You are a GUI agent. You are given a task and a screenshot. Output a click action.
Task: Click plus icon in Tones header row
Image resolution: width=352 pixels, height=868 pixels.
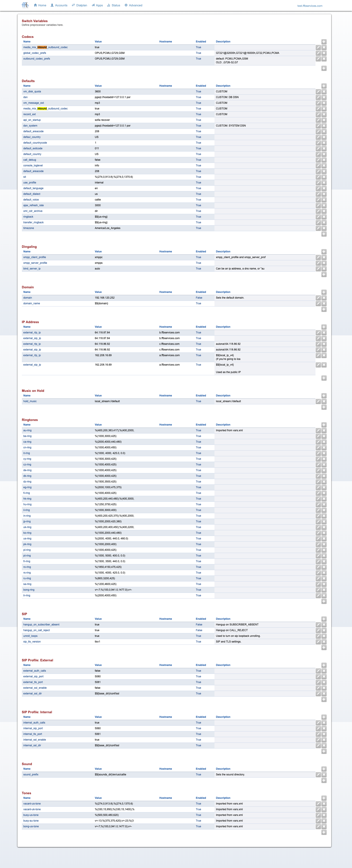point(324,798)
